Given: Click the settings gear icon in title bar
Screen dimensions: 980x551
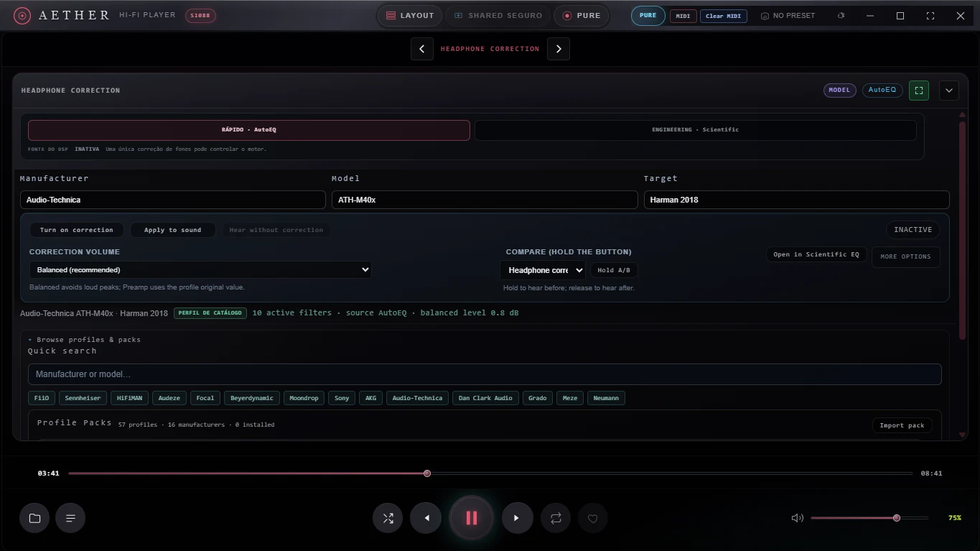Looking at the screenshot, I should click(x=841, y=16).
